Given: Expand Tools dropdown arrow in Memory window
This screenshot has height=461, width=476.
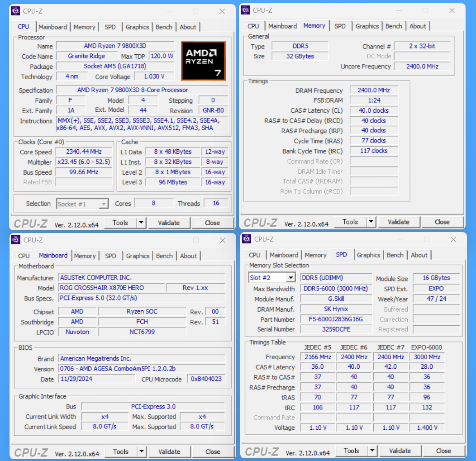Looking at the screenshot, I should click(x=371, y=222).
